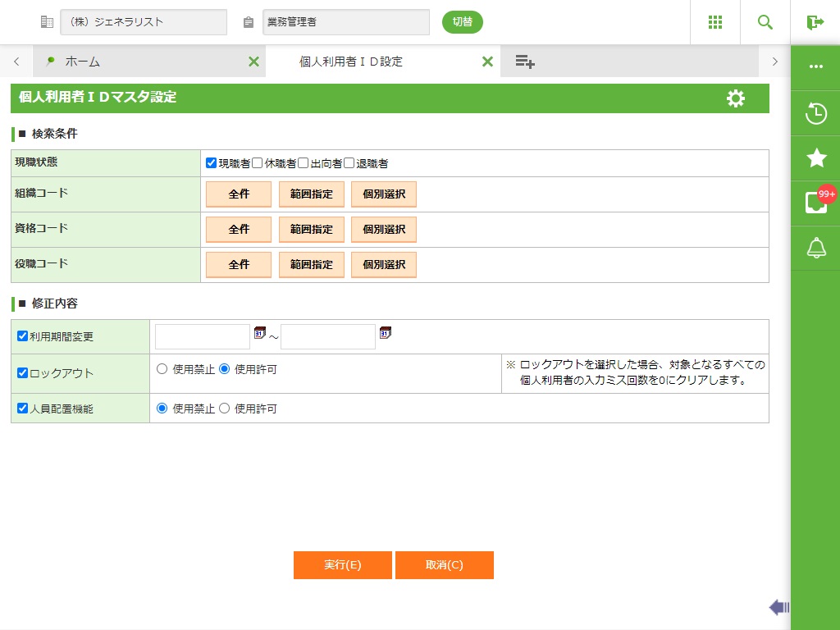The width and height of the screenshot is (840, 630).
Task: Click the logout icon in the top right
Action: tap(815, 22)
